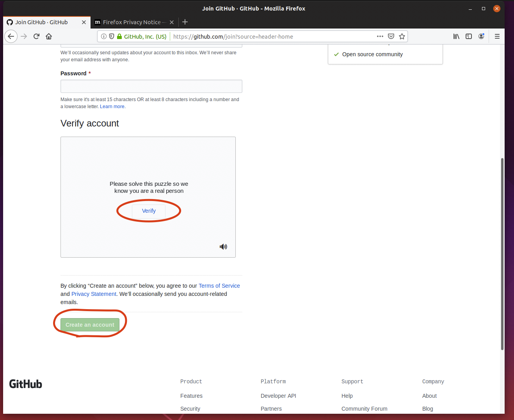514x420 pixels.
Task: Click the Product footer heading
Action: [x=191, y=381]
